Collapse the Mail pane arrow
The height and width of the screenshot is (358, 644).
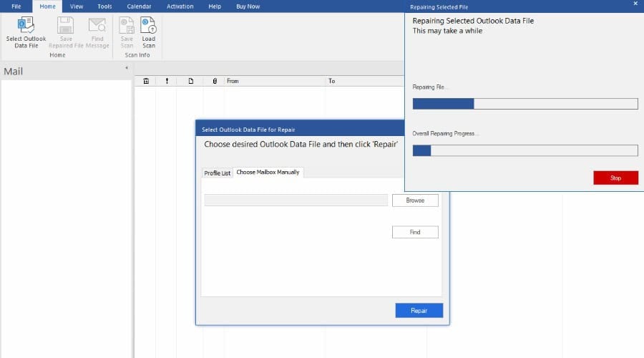coord(127,68)
